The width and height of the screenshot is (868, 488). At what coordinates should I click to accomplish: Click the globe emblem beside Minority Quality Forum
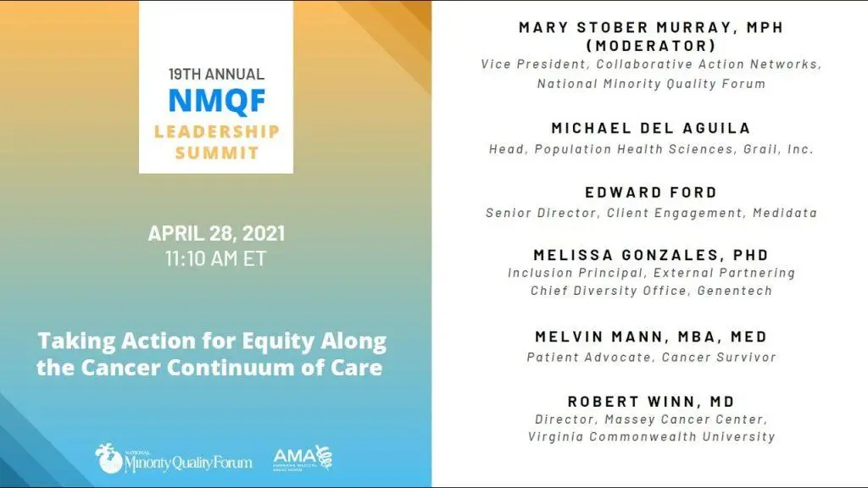click(108, 458)
